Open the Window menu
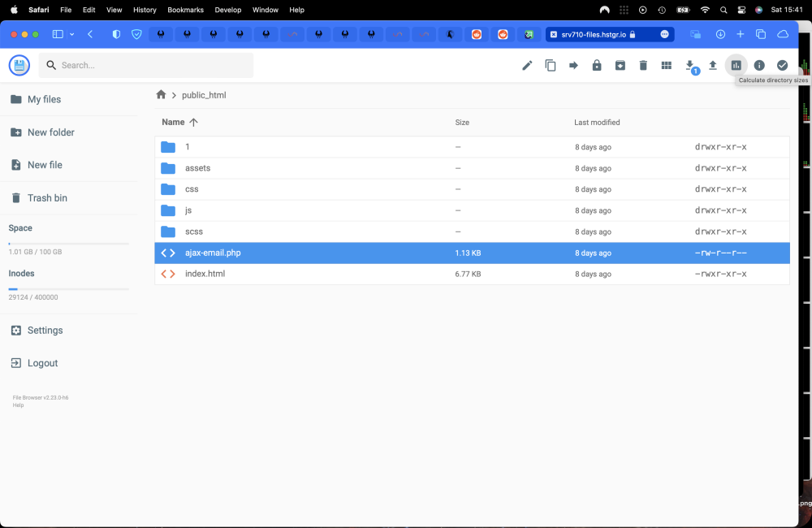Image resolution: width=812 pixels, height=528 pixels. coord(266,10)
